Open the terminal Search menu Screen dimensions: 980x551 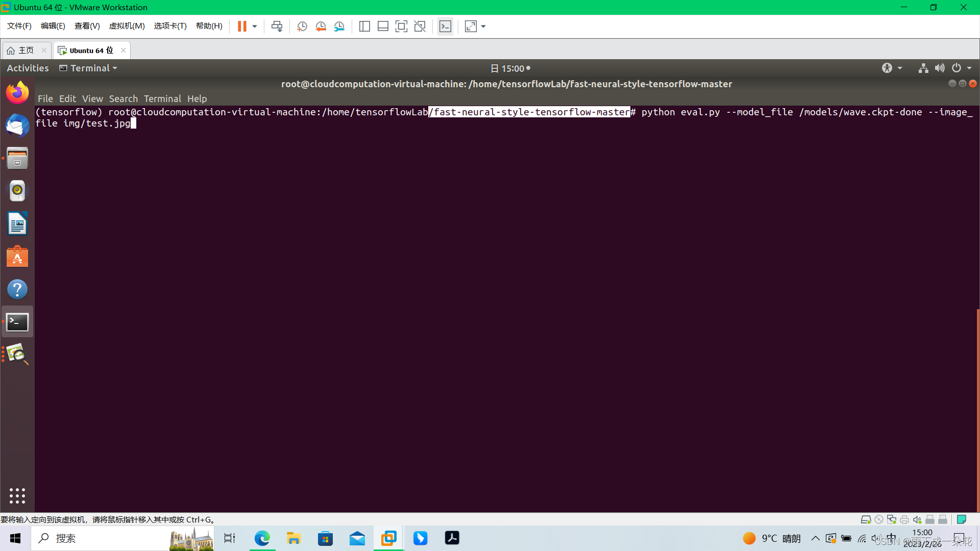[123, 99]
